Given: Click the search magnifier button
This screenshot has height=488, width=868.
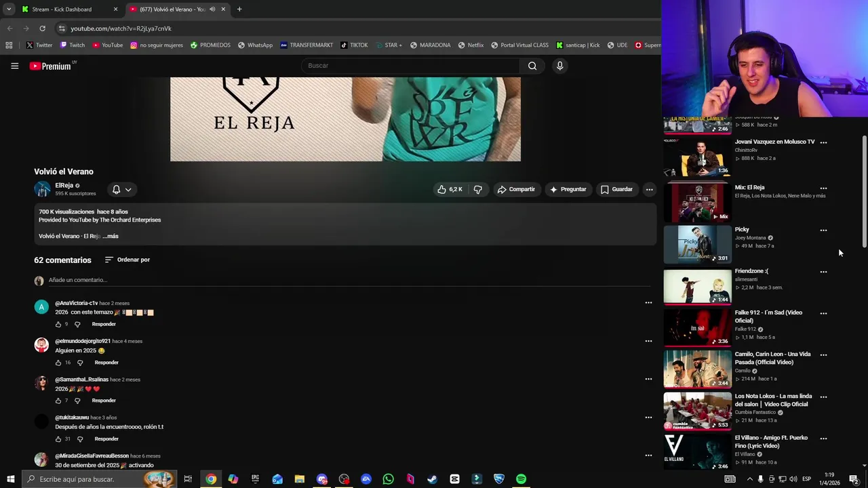Looking at the screenshot, I should coord(532,66).
